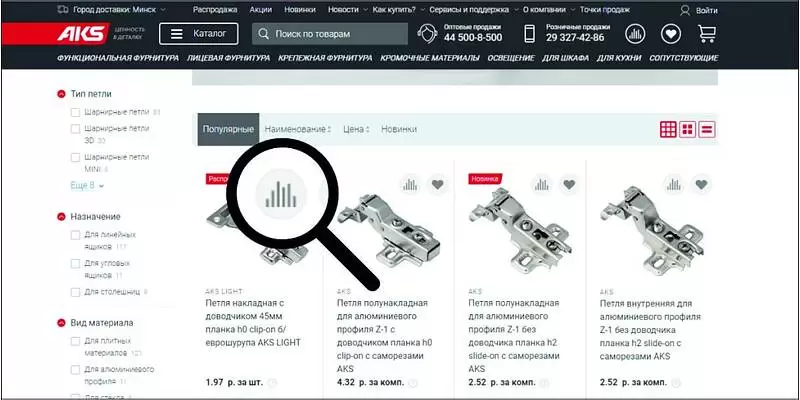Switch to four-tile grid view
Screen dimensions: 800x400
[688, 130]
